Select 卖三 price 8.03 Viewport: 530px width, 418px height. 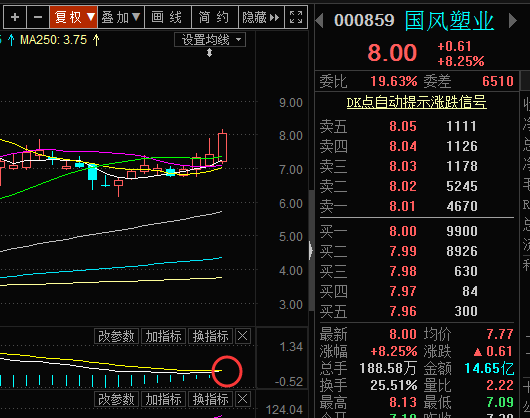[403, 166]
